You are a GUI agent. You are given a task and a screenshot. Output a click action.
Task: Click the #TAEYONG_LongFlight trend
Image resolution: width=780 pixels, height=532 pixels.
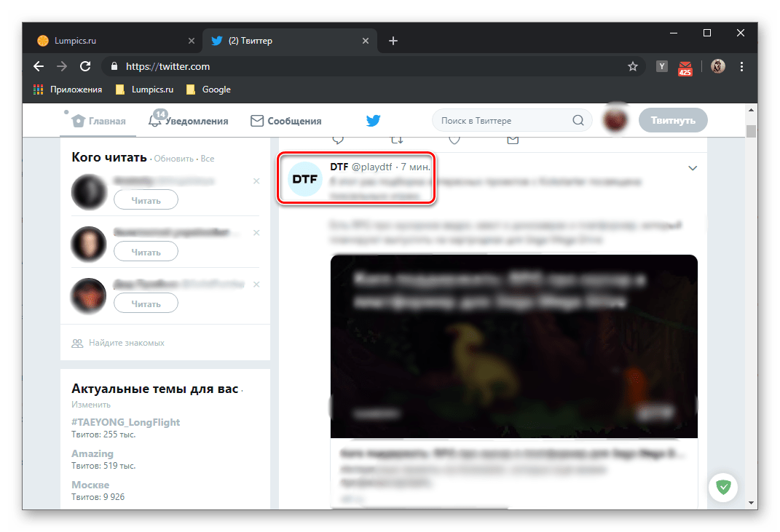coord(125,422)
